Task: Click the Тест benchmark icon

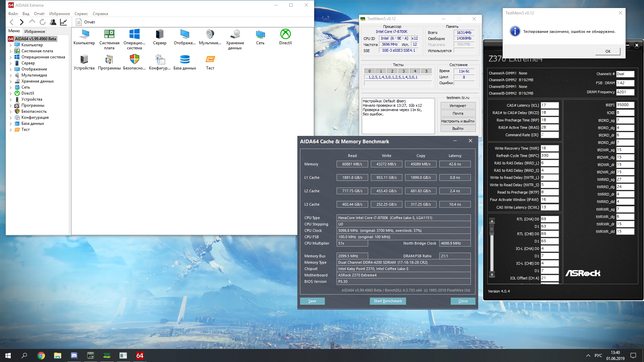Action: click(210, 59)
